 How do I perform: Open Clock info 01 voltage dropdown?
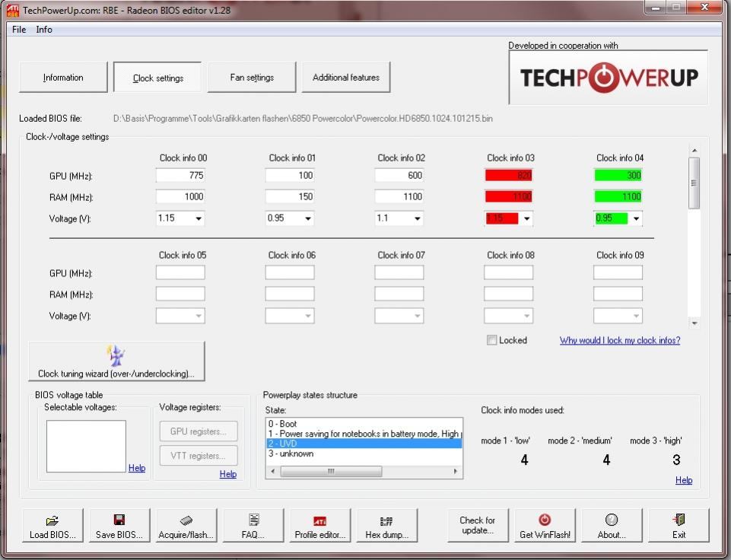(x=308, y=218)
